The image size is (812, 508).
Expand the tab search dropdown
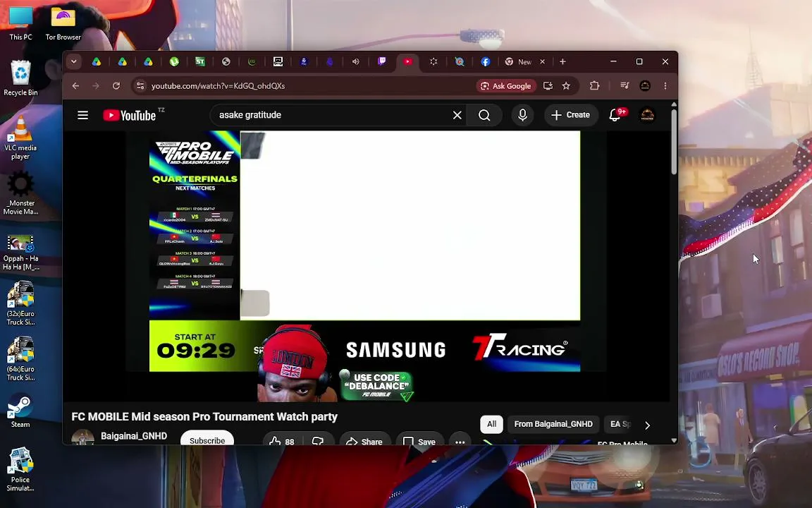pyautogui.click(x=73, y=61)
